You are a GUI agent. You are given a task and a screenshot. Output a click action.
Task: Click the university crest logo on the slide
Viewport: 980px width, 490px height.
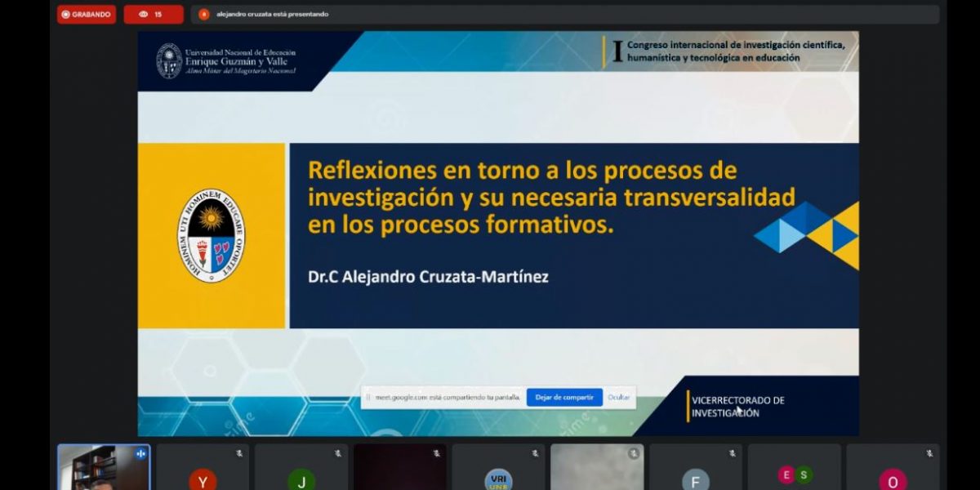coord(211,235)
